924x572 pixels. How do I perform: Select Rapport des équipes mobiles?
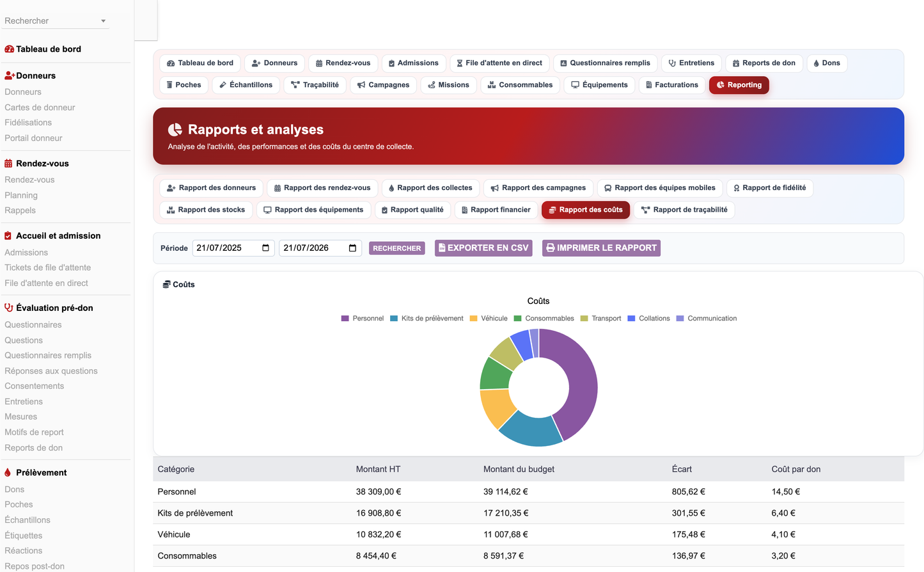(x=660, y=188)
